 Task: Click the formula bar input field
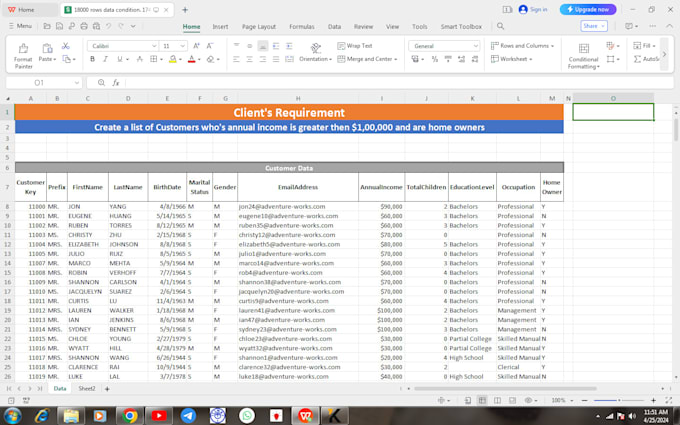399,82
